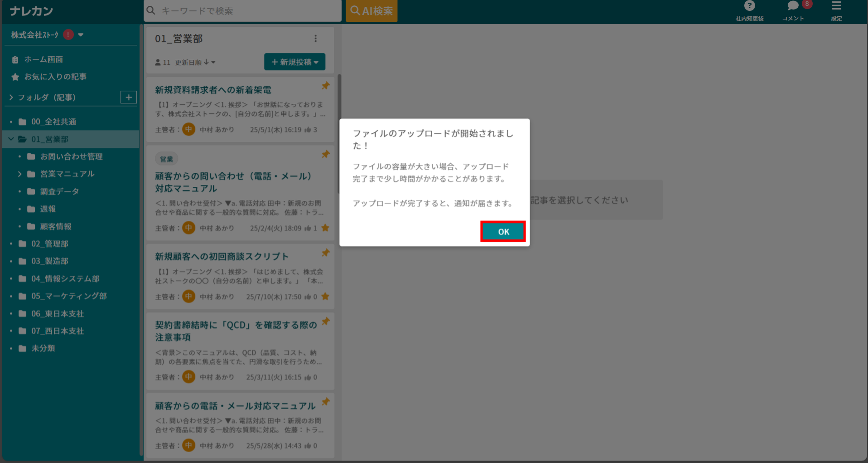Select the 未分類 folder
This screenshot has width=868, height=463.
[x=43, y=348]
